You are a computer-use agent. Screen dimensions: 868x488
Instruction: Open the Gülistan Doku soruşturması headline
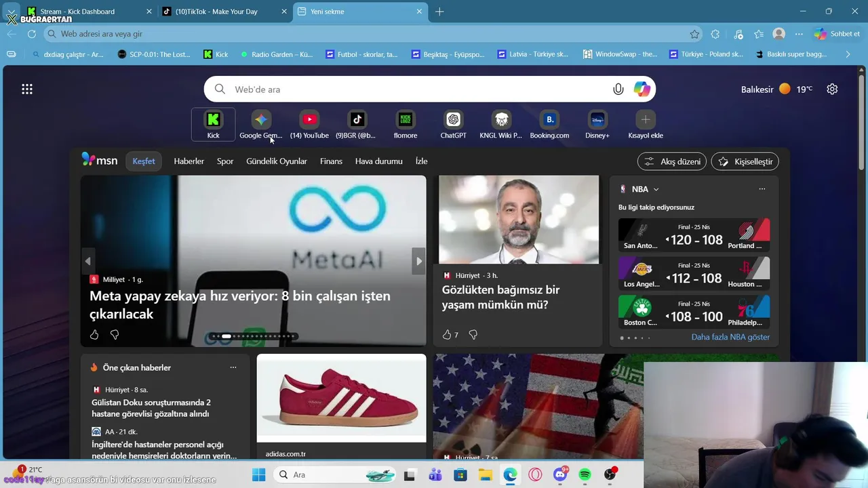(151, 408)
